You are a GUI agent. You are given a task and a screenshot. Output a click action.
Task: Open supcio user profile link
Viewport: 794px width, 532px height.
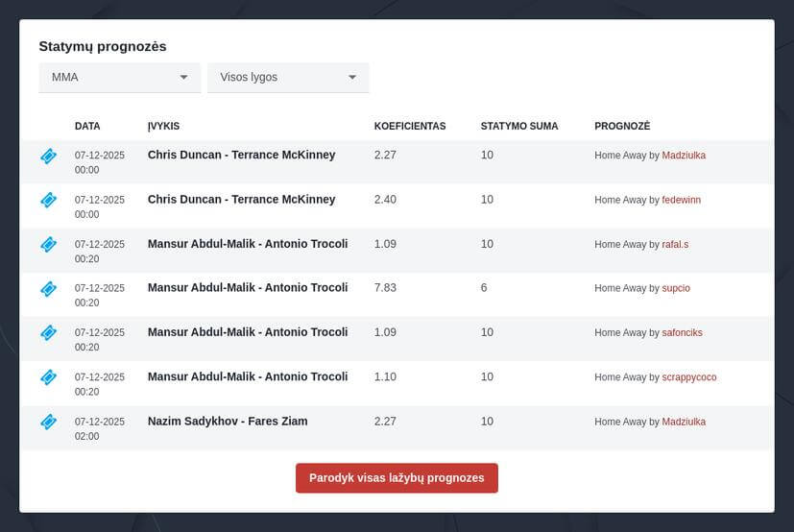(676, 288)
